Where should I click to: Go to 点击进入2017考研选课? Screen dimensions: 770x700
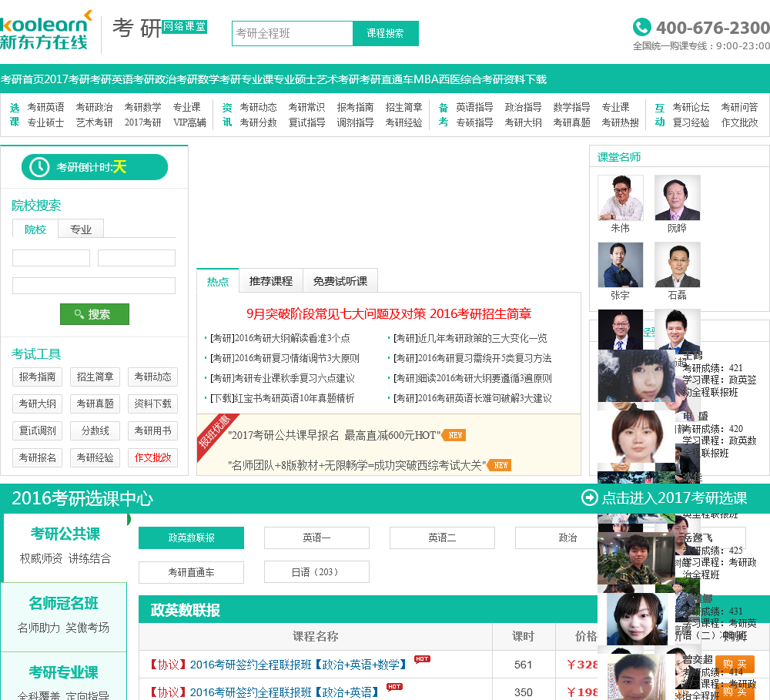675,497
